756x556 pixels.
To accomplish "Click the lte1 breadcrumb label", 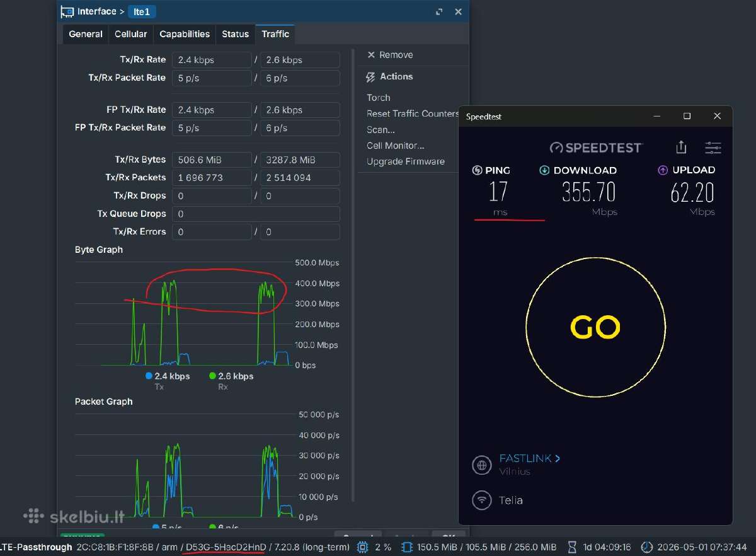I will point(142,11).
